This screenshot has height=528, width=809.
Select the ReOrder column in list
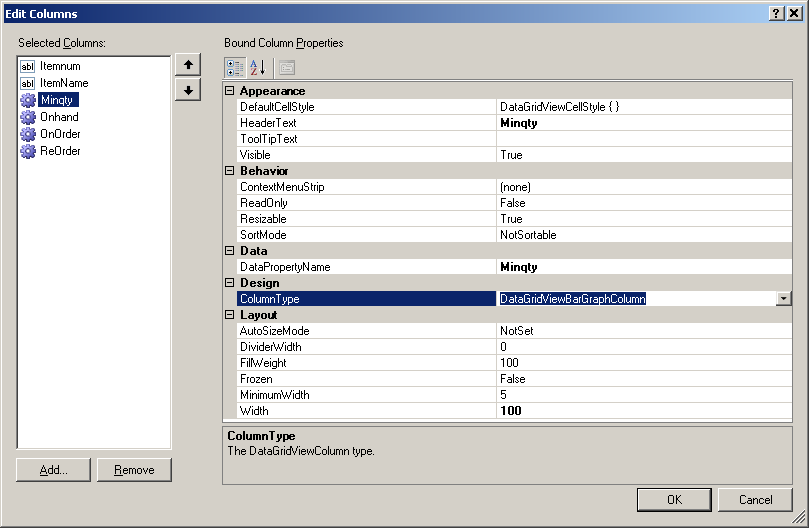coord(60,151)
